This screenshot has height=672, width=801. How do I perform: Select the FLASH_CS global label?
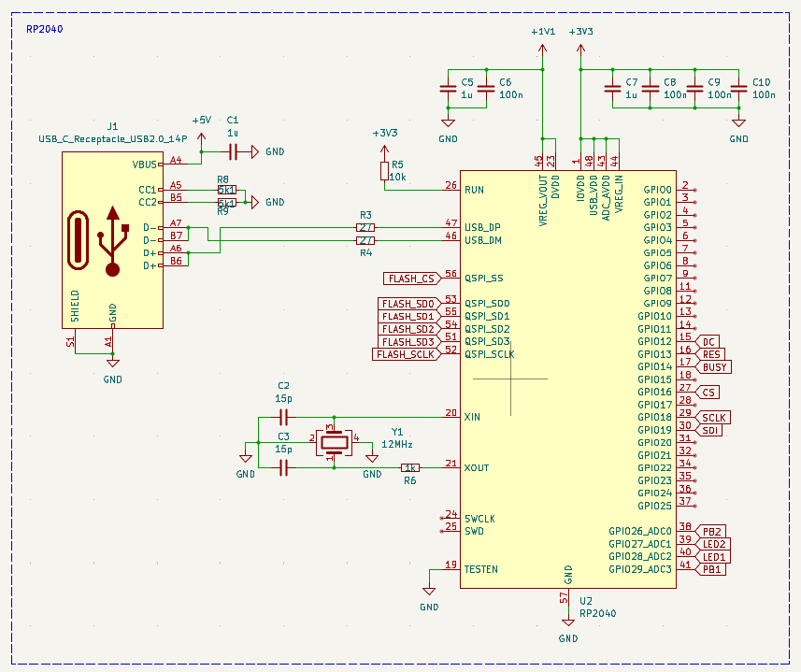411,279
